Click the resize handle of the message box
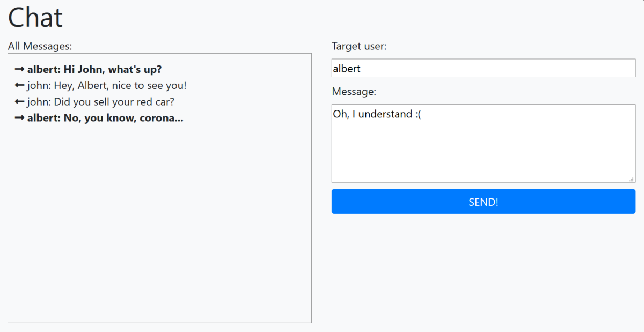This screenshot has height=332, width=644. 632,179
